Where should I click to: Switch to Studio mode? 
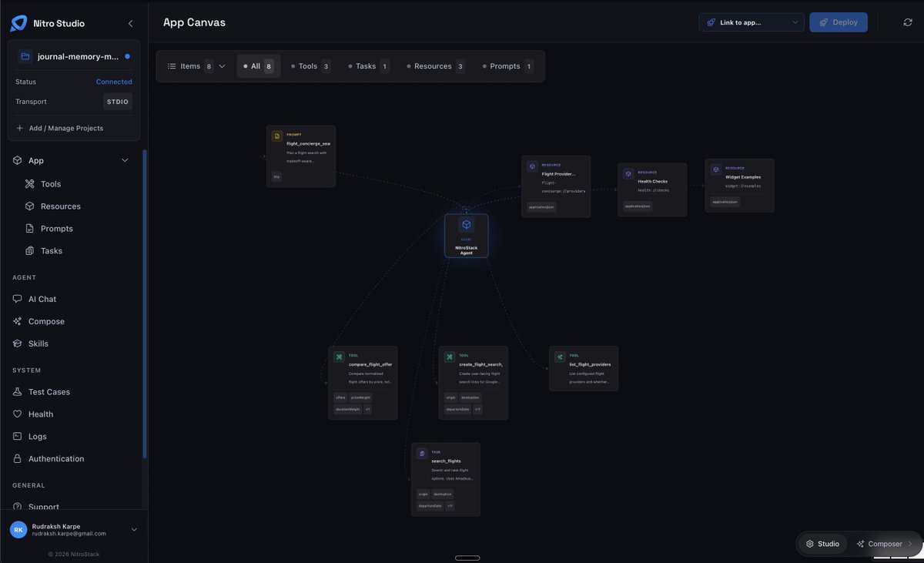pyautogui.click(x=822, y=544)
